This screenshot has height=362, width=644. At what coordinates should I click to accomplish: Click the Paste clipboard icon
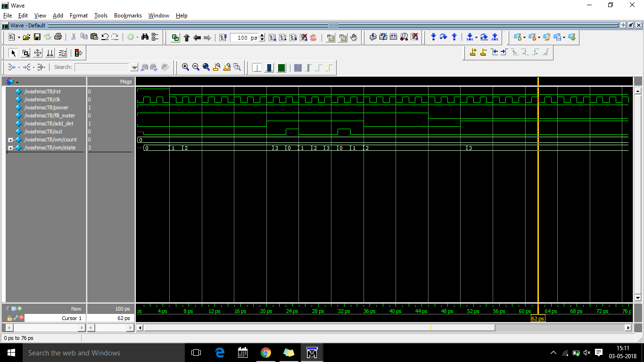94,37
